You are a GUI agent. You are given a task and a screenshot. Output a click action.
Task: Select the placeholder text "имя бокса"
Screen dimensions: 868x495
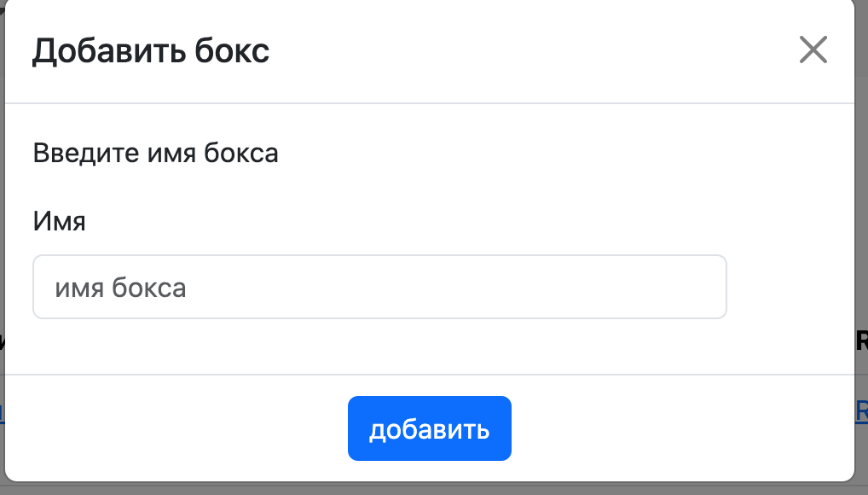click(120, 288)
